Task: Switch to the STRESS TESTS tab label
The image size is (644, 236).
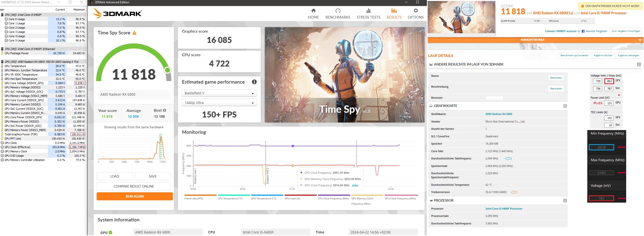Action: (368, 17)
